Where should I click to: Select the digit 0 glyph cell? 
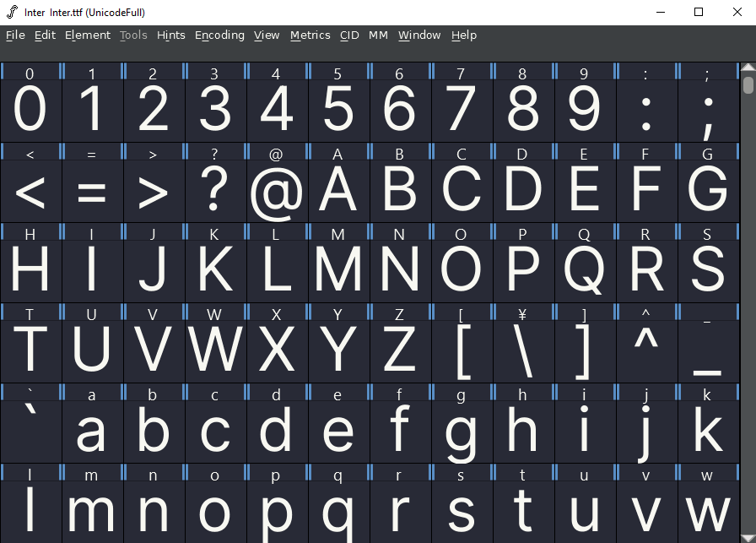(x=30, y=110)
